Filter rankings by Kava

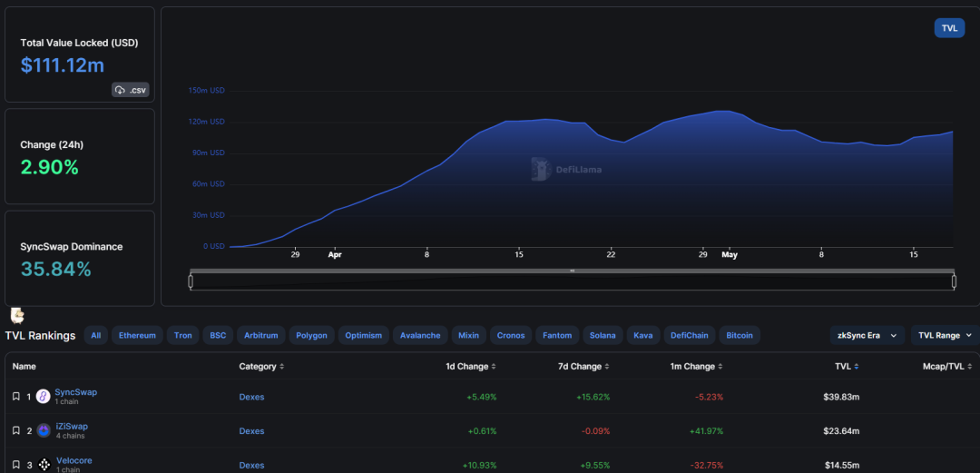[x=643, y=335]
